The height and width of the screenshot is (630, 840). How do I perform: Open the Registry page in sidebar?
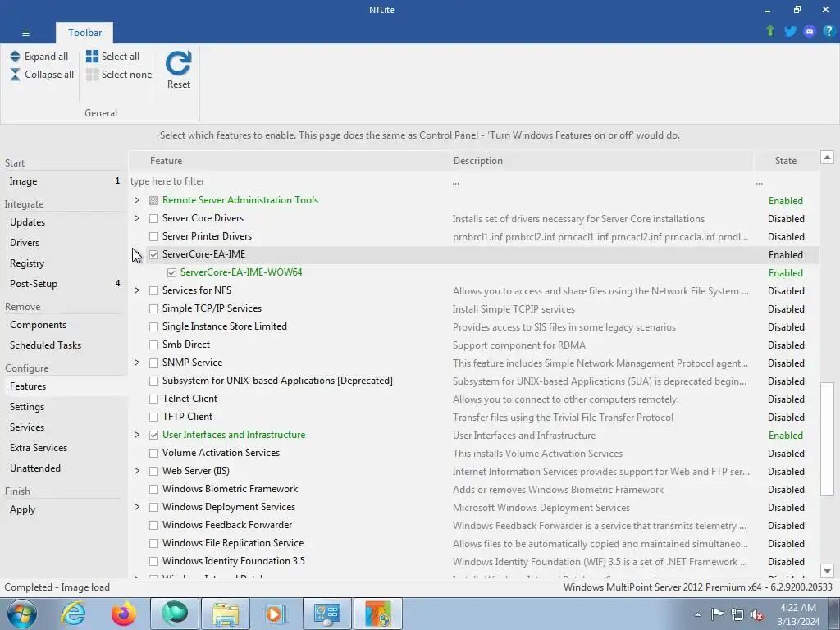pyautogui.click(x=64, y=263)
